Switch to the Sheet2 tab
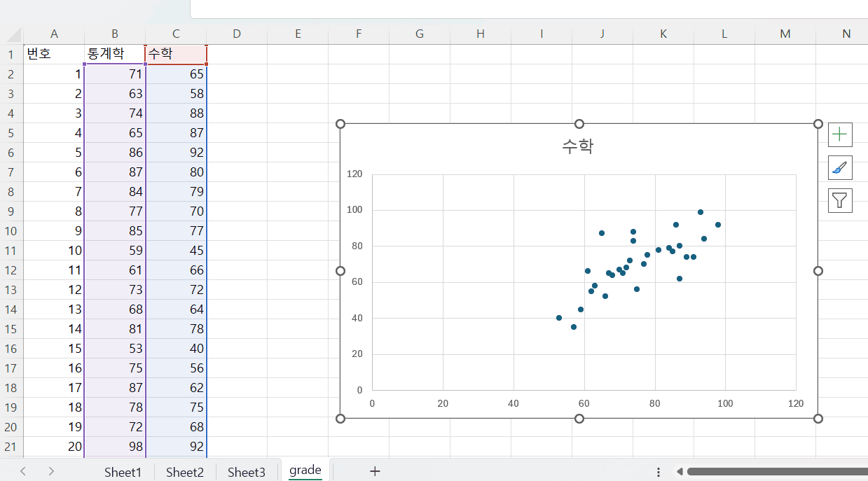The image size is (868, 481). click(x=185, y=472)
